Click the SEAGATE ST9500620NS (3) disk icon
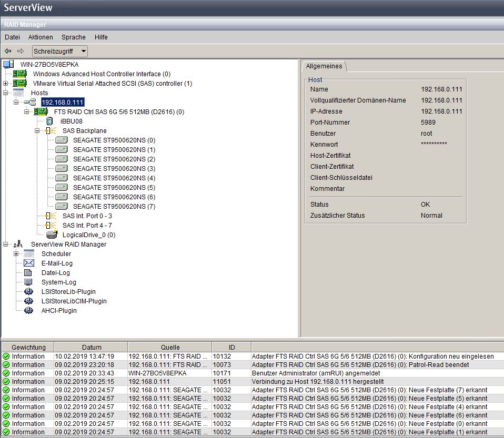504x438 pixels. pyautogui.click(x=62, y=169)
